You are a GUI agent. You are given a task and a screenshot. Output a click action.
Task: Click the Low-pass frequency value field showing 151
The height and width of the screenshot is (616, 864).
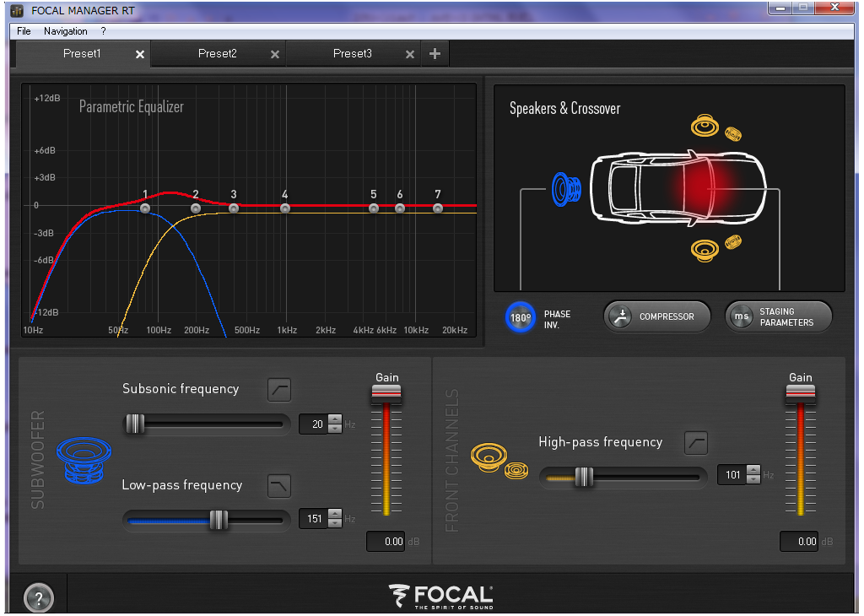(x=314, y=519)
